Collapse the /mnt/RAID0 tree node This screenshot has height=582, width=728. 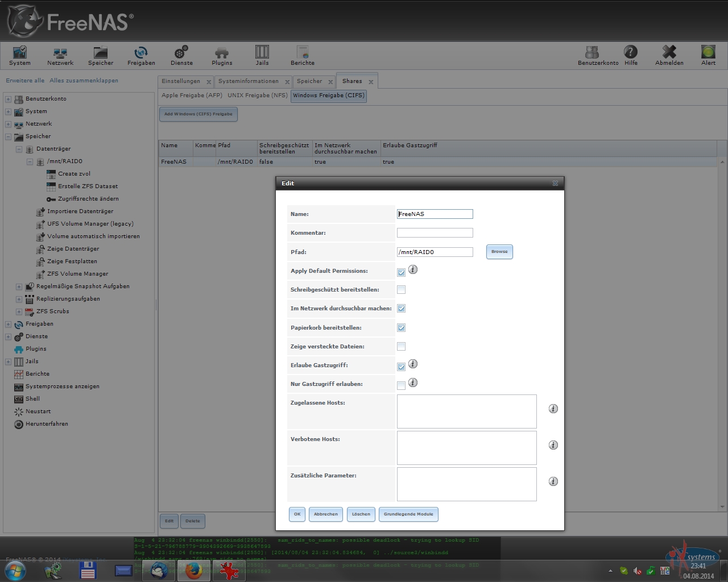[30, 161]
